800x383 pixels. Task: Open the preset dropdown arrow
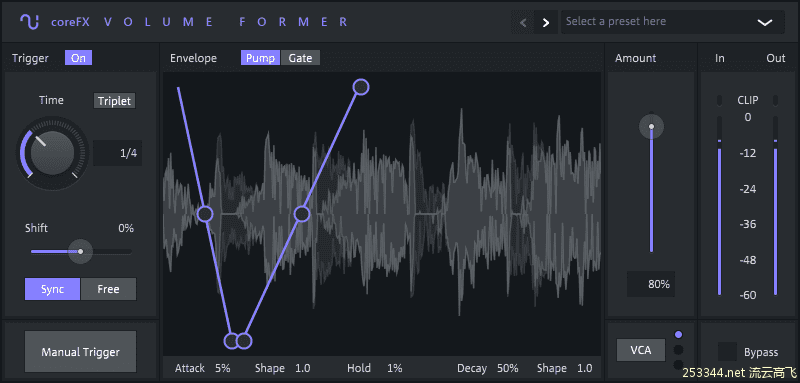[764, 22]
